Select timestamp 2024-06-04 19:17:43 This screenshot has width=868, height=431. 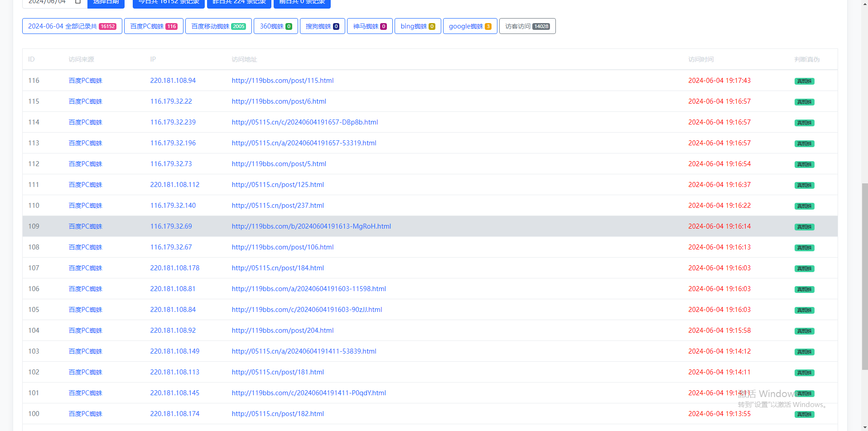click(719, 81)
